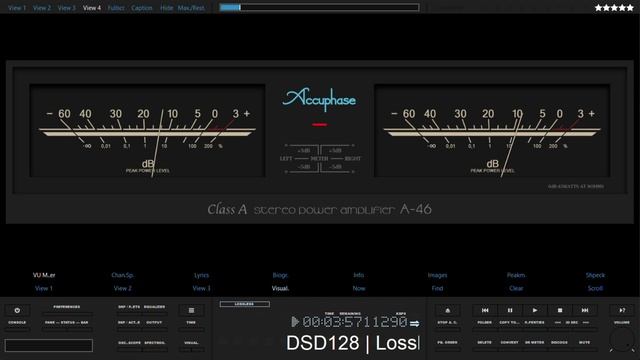
Task: Stop playback with the square button
Action: click(x=560, y=310)
